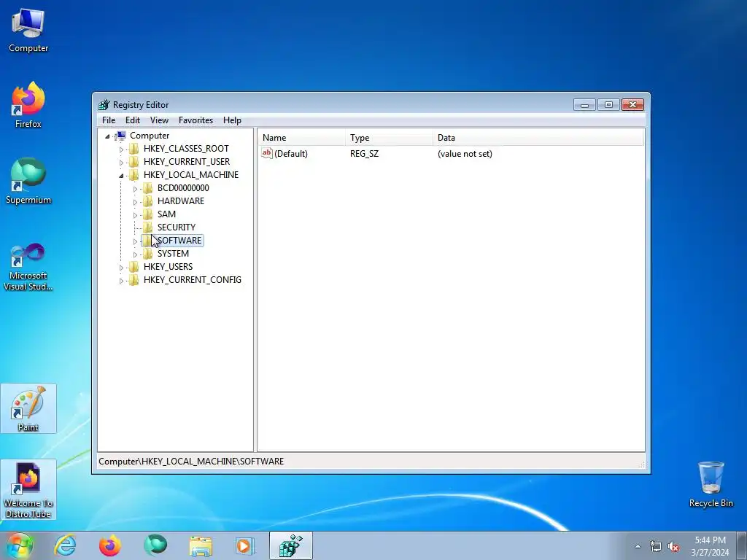Viewport: 747px width, 560px height.
Task: Select the HKEY_LOCAL_MACHINE key label
Action: (x=191, y=175)
